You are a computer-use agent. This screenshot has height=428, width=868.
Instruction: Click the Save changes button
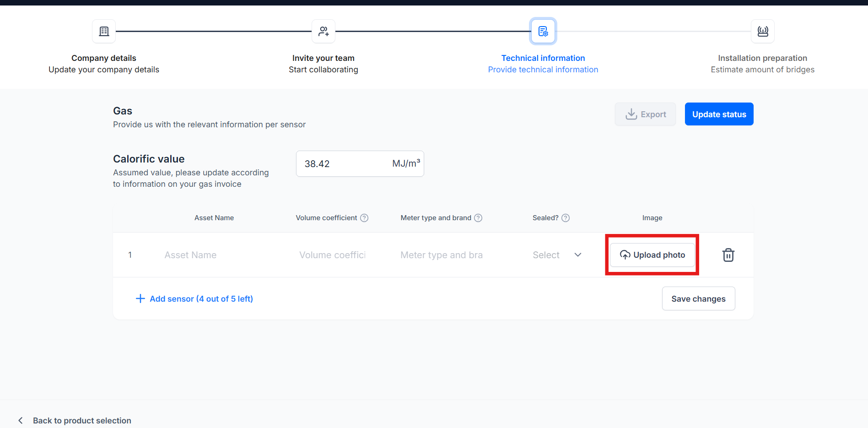tap(698, 298)
